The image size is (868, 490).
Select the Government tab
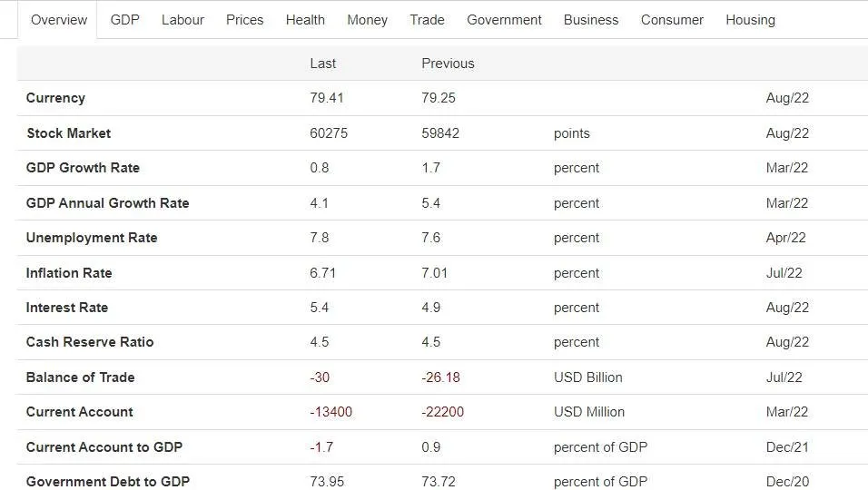pyautogui.click(x=504, y=20)
